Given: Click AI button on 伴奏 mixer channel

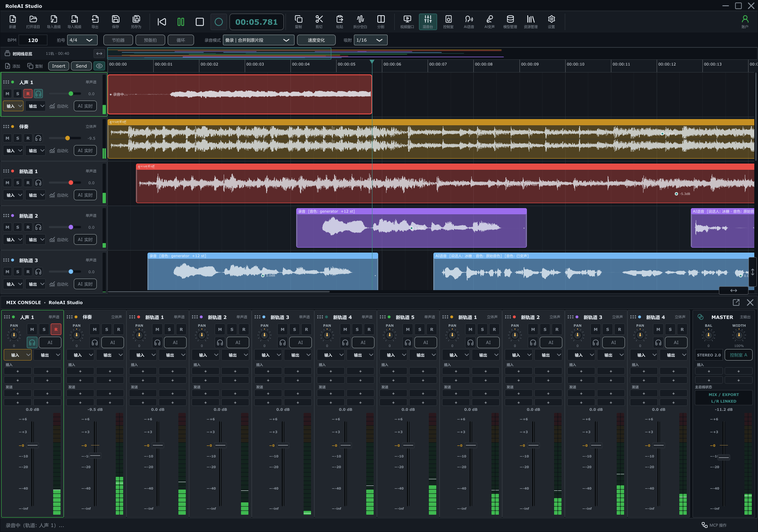Looking at the screenshot, I should pyautogui.click(x=112, y=342).
